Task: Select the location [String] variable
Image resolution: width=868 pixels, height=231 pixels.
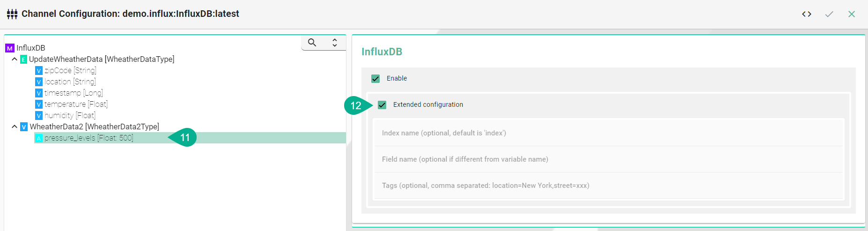Action: [x=70, y=82]
